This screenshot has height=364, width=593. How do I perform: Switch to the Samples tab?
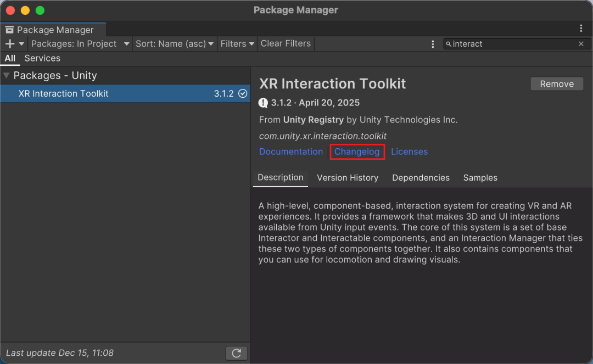click(480, 178)
